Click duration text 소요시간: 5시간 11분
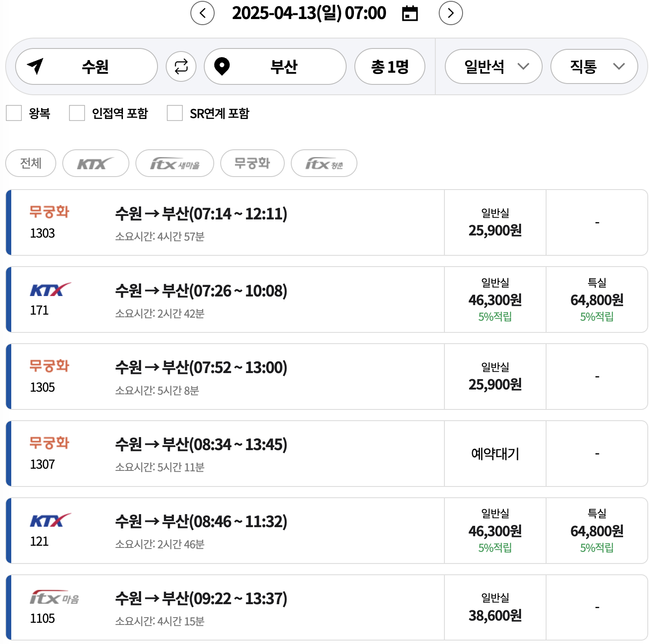Image resolution: width=656 pixels, height=644 pixels. (160, 467)
